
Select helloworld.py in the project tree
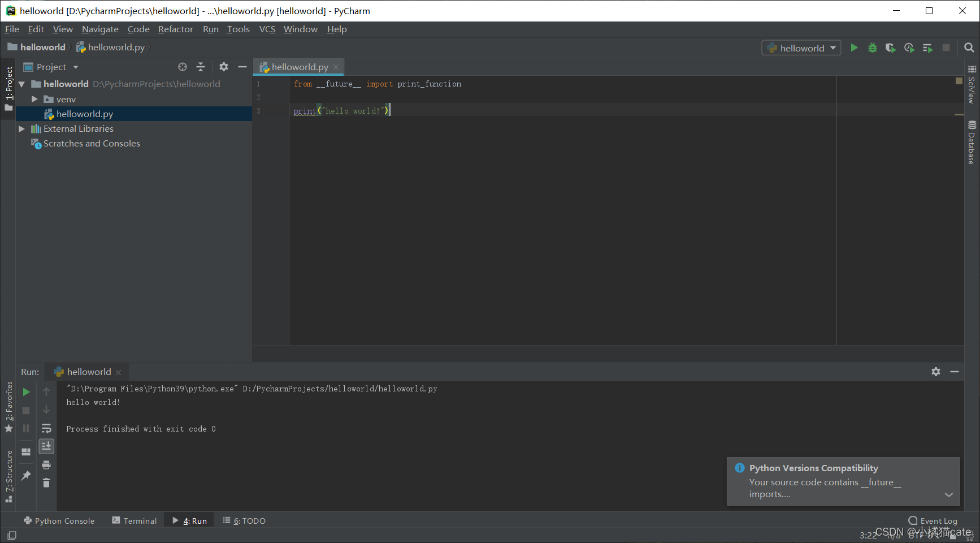pyautogui.click(x=85, y=114)
